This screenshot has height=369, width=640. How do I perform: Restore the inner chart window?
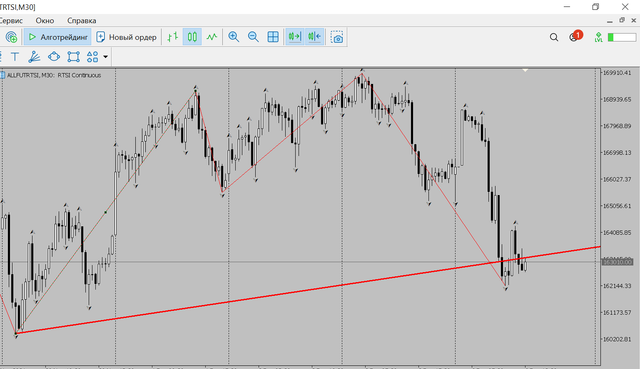coord(622,20)
